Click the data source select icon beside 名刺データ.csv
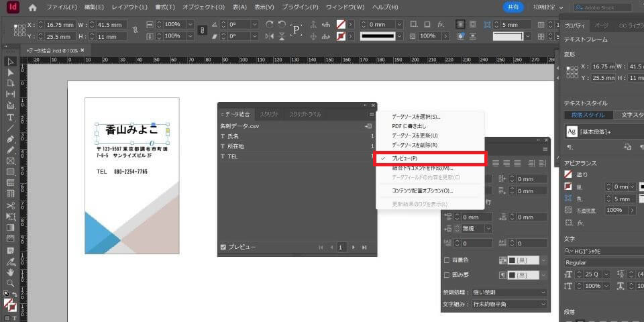Image resolution: width=644 pixels, height=322 pixels. click(x=368, y=126)
